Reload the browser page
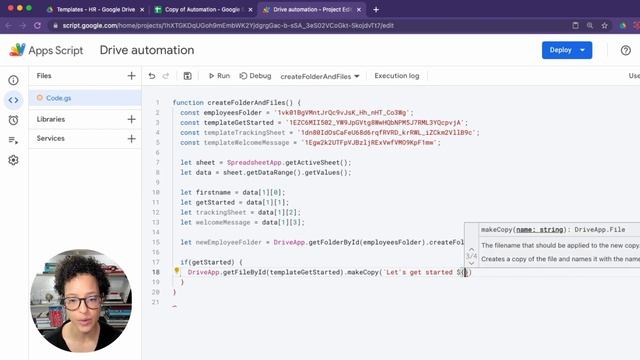The height and width of the screenshot is (360, 640). tap(38, 25)
